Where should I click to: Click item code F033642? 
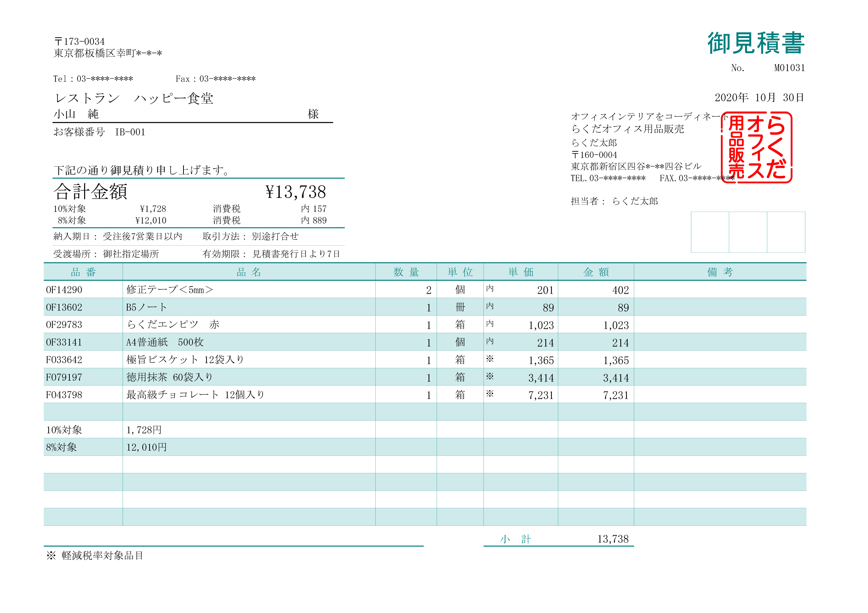click(64, 360)
